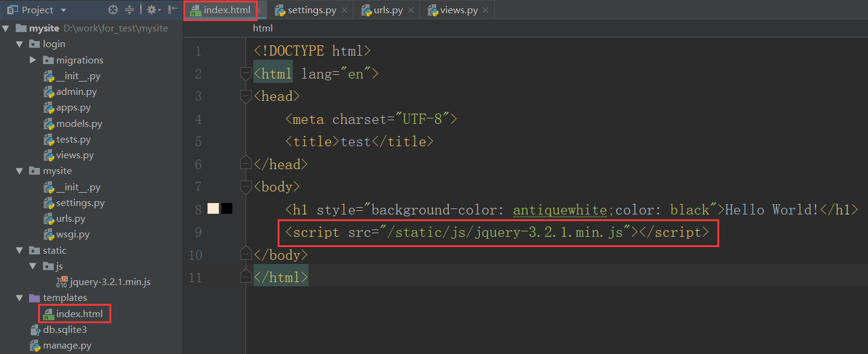Click the collapse all icon in Project toolbar

click(x=129, y=10)
